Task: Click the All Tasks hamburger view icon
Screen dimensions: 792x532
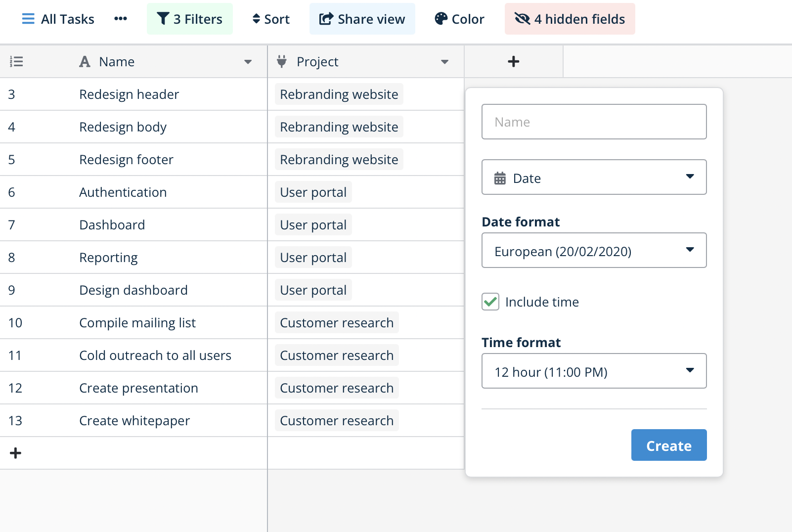Action: pyautogui.click(x=28, y=19)
